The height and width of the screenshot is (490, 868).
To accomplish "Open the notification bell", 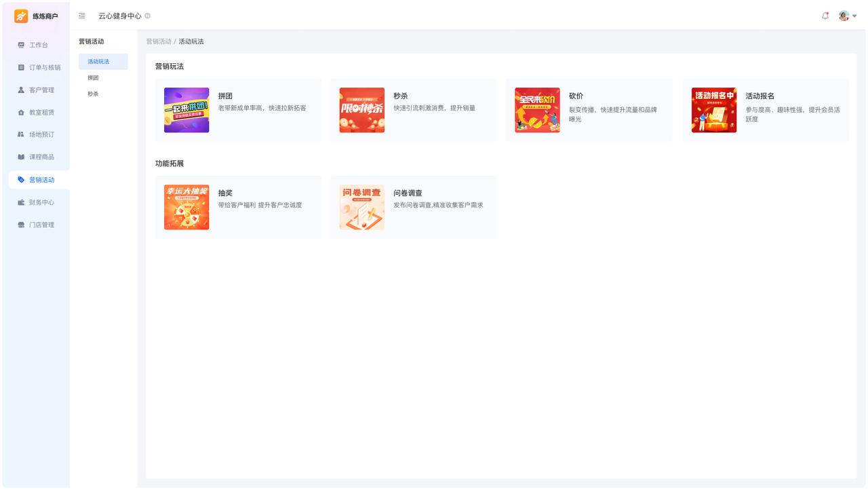I will 825,16.
